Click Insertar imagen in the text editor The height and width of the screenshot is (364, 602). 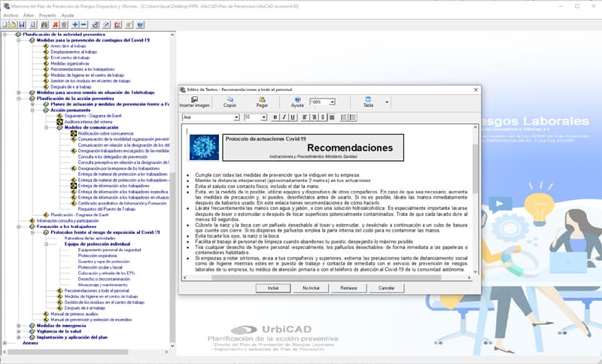[195, 102]
